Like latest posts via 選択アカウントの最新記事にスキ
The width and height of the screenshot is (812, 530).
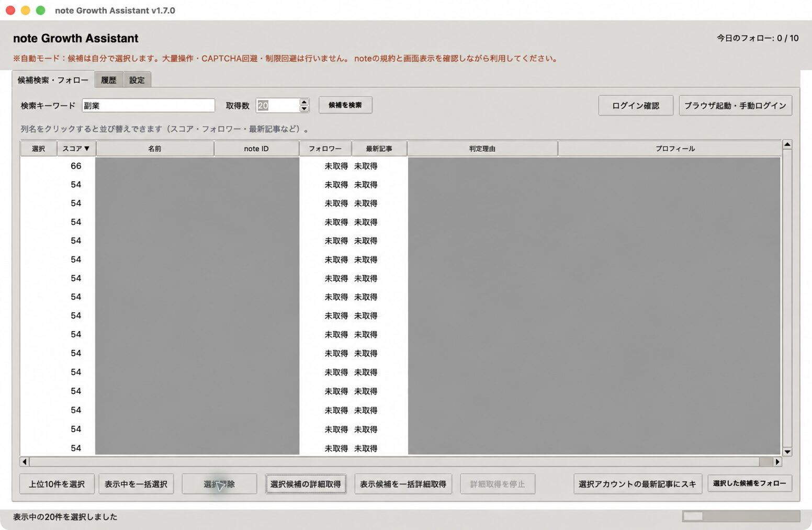click(x=637, y=484)
